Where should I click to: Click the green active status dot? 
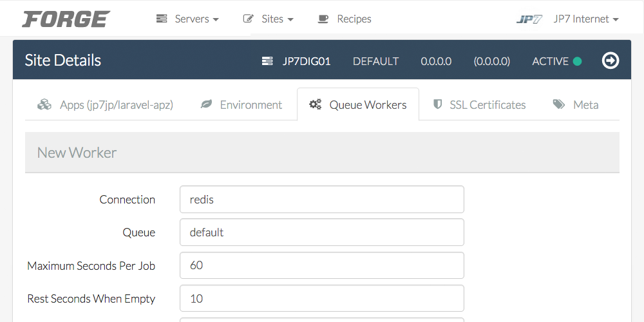pos(577,61)
